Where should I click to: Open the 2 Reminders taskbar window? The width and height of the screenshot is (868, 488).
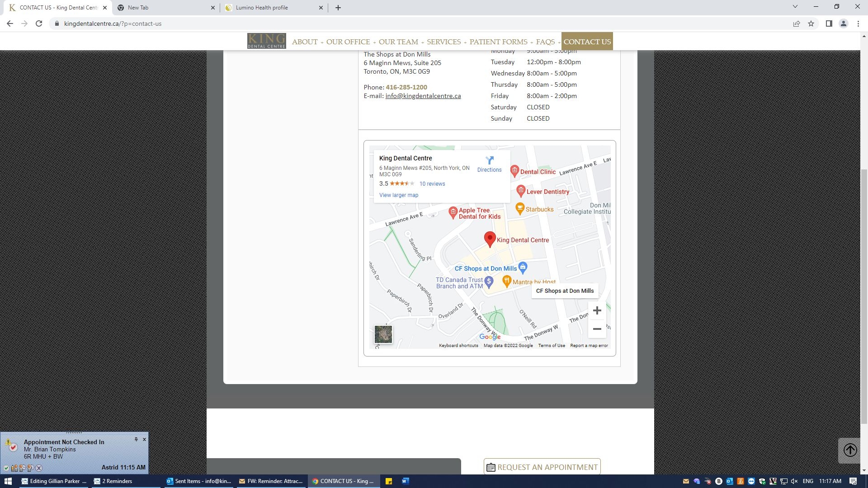click(118, 481)
